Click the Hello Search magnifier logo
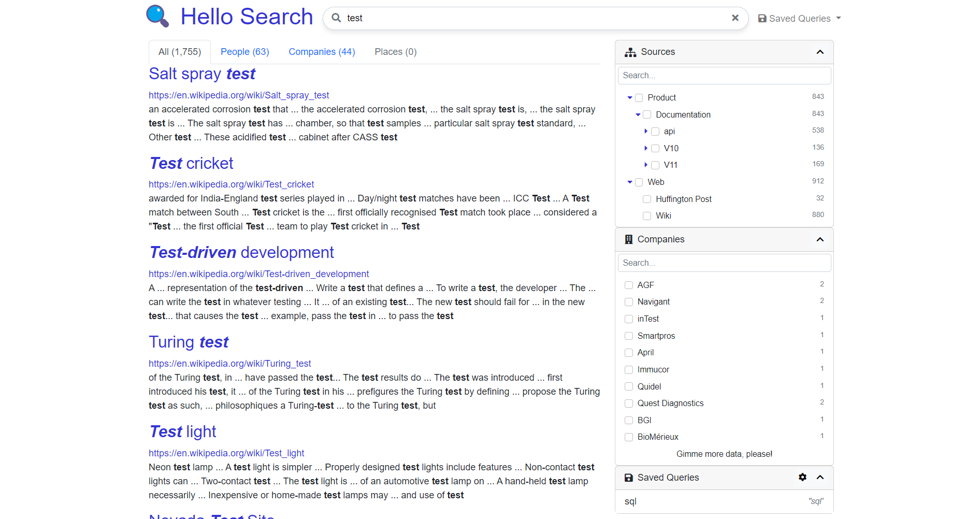 (x=157, y=16)
